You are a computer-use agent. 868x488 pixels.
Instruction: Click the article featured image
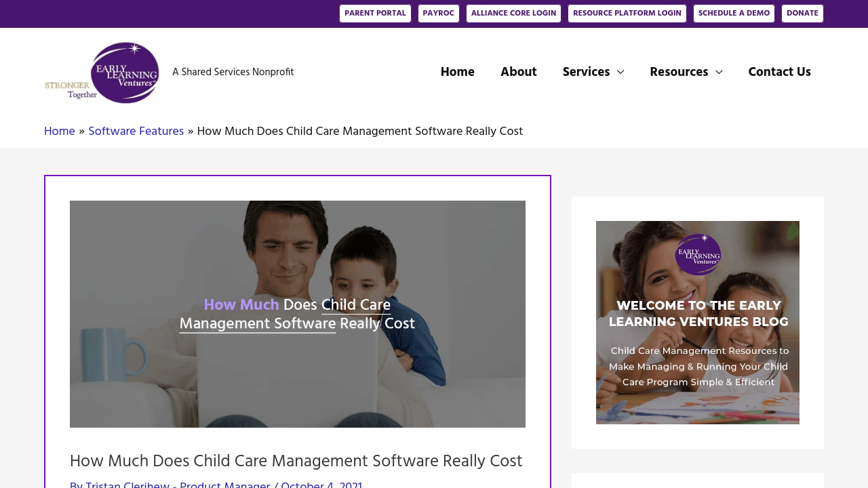click(298, 314)
